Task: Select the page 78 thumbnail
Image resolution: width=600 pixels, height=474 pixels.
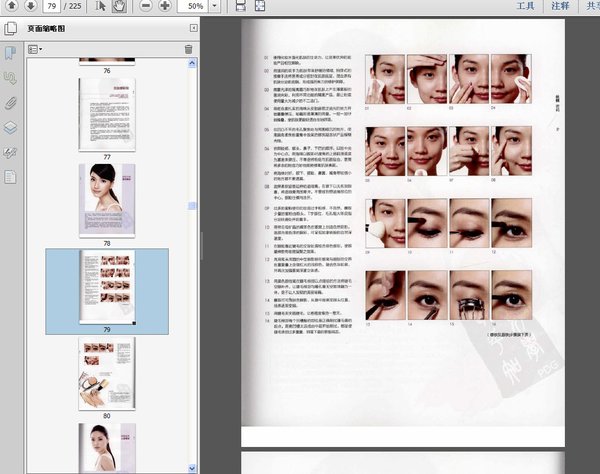Action: tap(107, 199)
